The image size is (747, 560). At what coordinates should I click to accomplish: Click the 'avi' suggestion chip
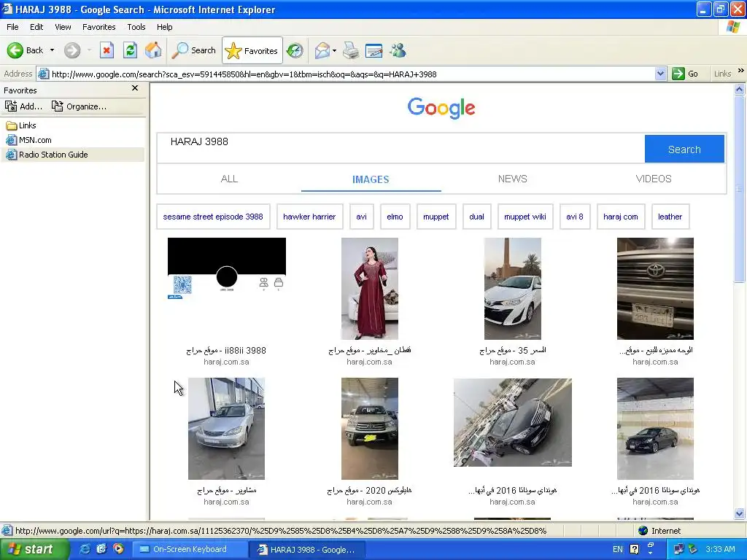pyautogui.click(x=362, y=217)
